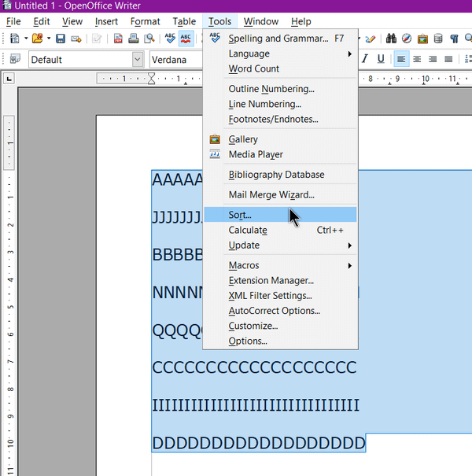The height and width of the screenshot is (476, 472).
Task: Toggle Nonprinting Characters pilcrow icon
Action: (454, 39)
